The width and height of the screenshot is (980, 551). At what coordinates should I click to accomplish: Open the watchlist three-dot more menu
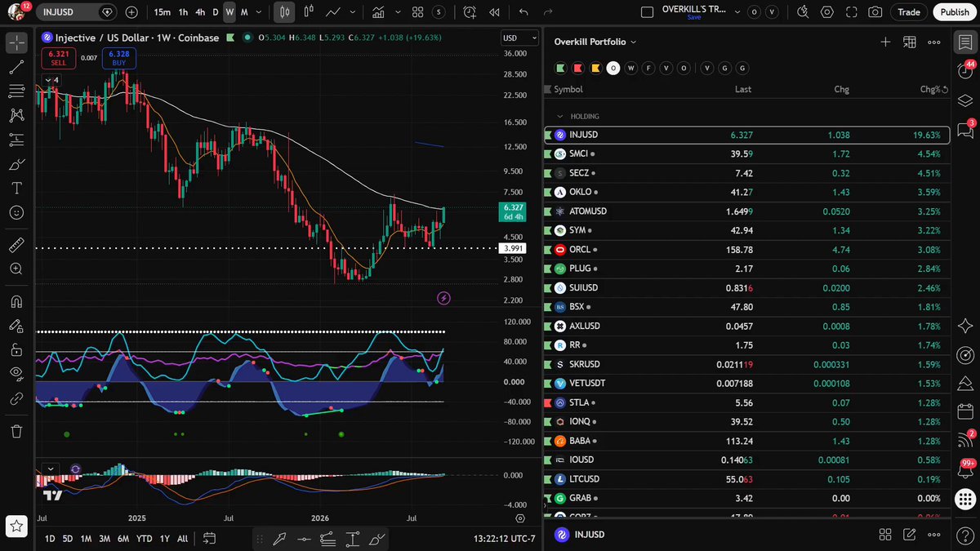coord(934,42)
